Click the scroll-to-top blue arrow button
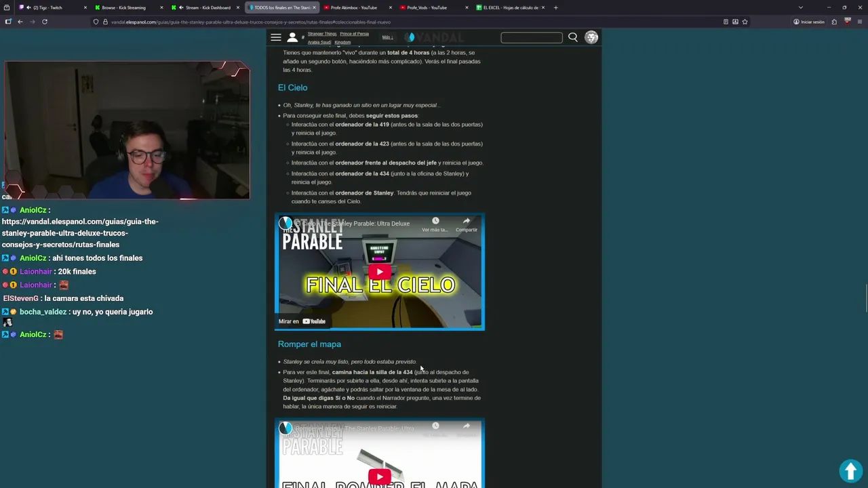868x488 pixels. click(850, 470)
